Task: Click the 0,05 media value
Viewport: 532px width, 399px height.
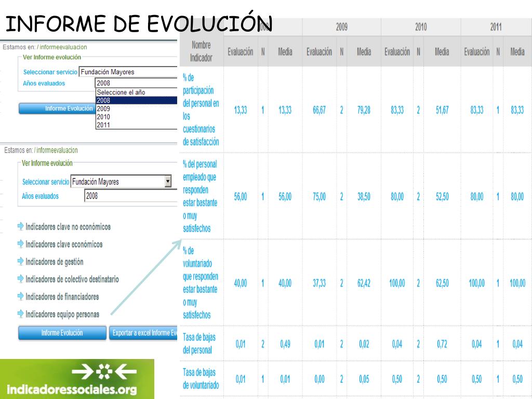Action: coord(364,379)
